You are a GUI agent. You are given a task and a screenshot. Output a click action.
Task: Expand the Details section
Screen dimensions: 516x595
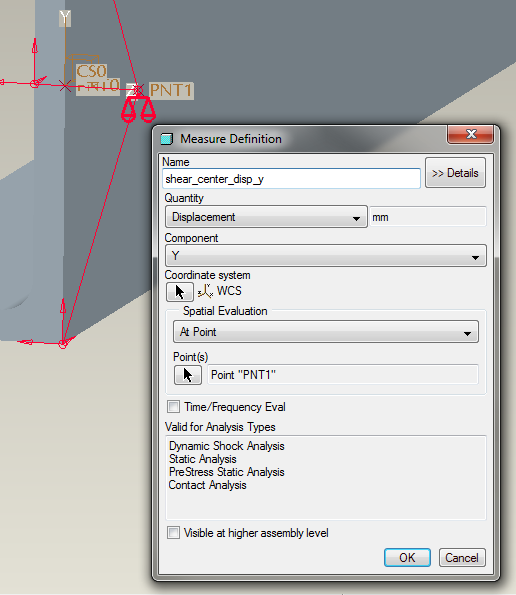coord(455,173)
